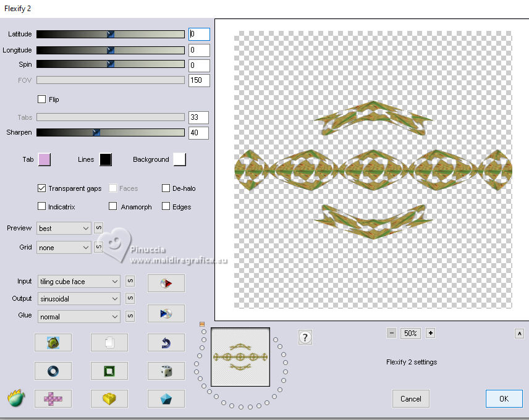Screen dimensions: 529x420
Task: Click the FOV value field showing 150
Action: click(199, 80)
